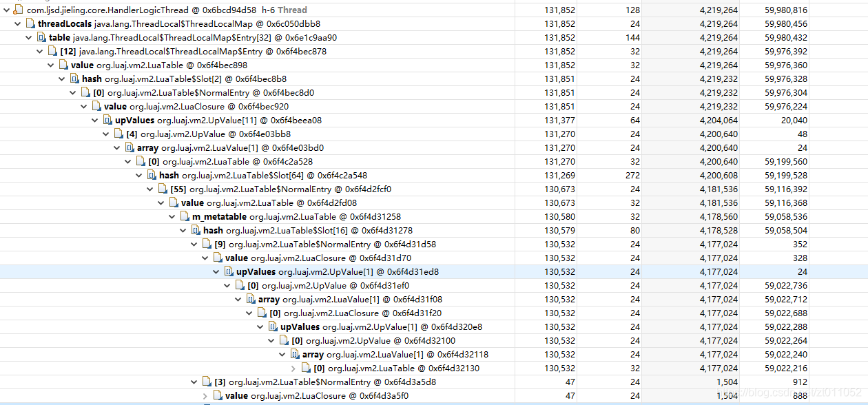Click retained heap value 48
Screen dimensions: 868x405
click(803, 134)
